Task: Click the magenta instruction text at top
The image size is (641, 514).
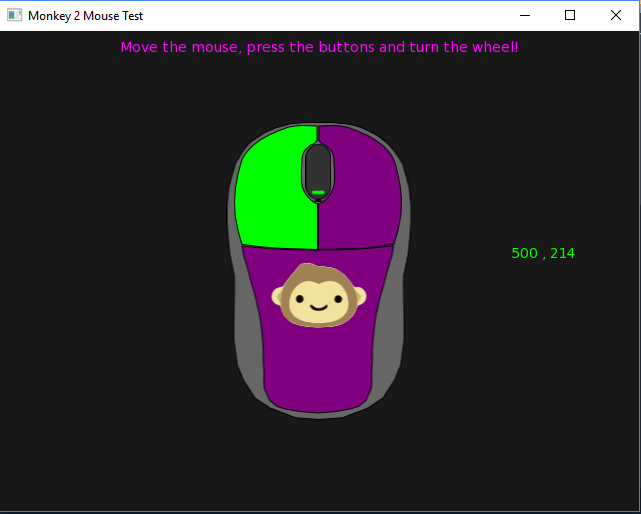Action: (319, 47)
